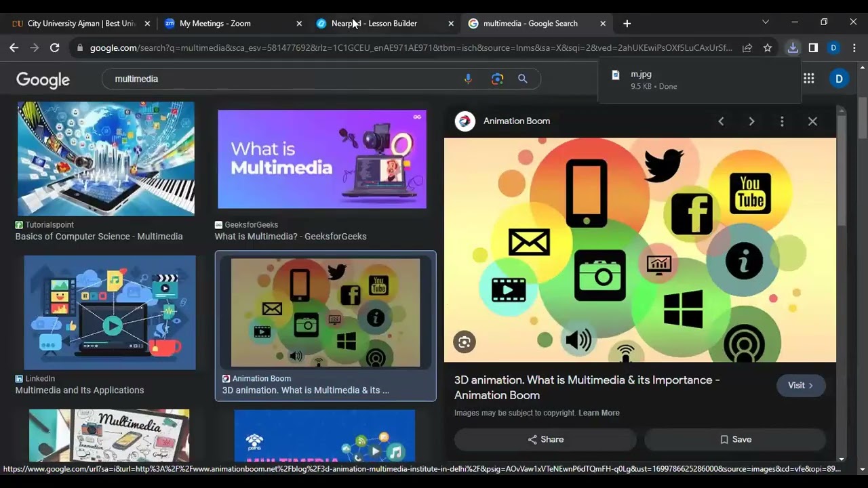This screenshot has height=488, width=868.
Task: Open the Basics of Computer Science - Multimedia link
Action: 99,237
